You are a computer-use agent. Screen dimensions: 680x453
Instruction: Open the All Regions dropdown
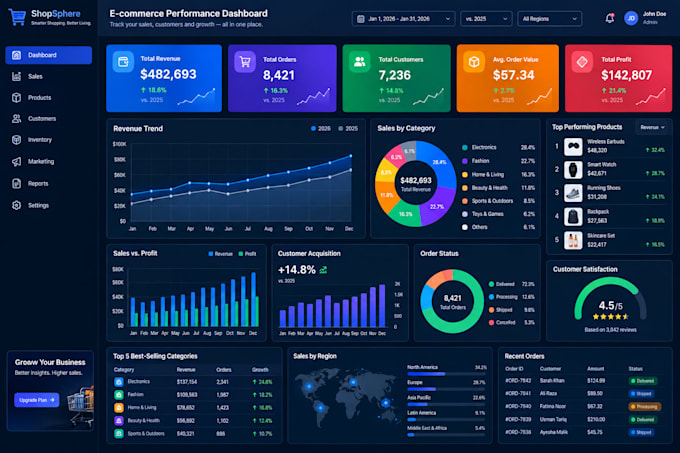click(549, 19)
